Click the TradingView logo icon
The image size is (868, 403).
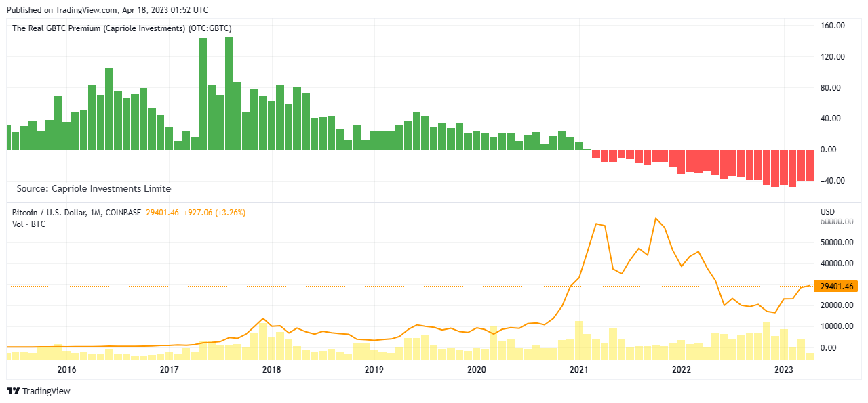[14, 391]
